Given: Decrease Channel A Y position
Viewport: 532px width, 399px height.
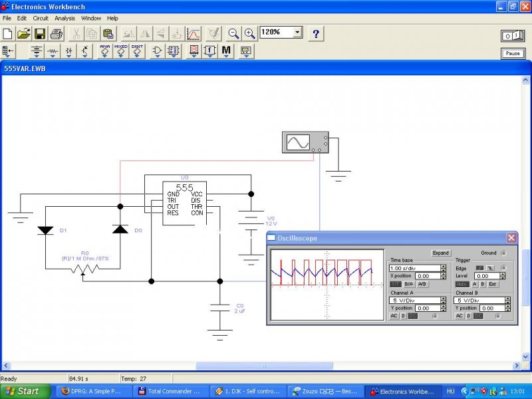Looking at the screenshot, I should pyautogui.click(x=444, y=310).
